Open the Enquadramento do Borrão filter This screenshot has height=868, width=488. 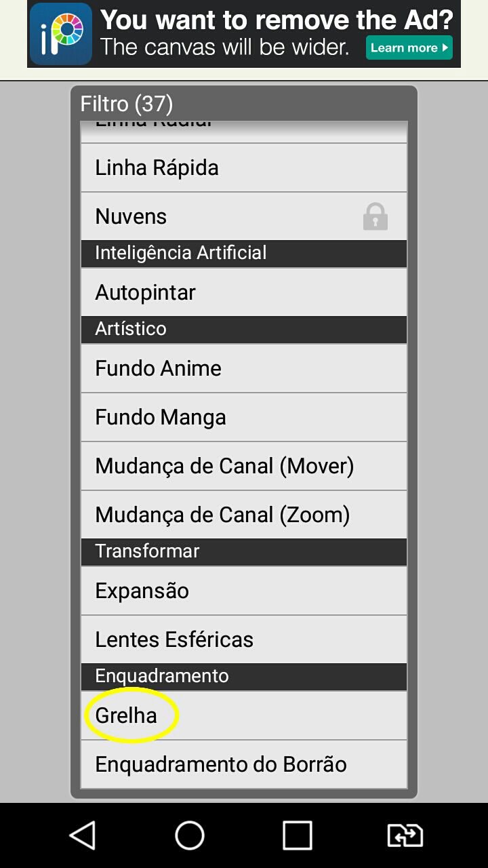pyautogui.click(x=244, y=764)
